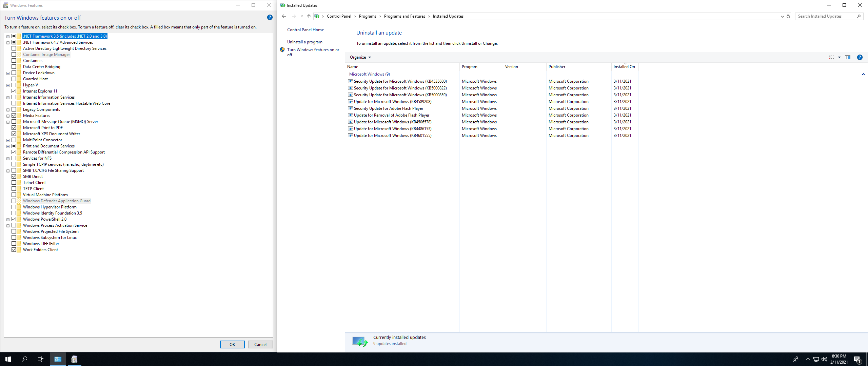
Task: Click Cancel in Windows Features
Action: coord(260,345)
